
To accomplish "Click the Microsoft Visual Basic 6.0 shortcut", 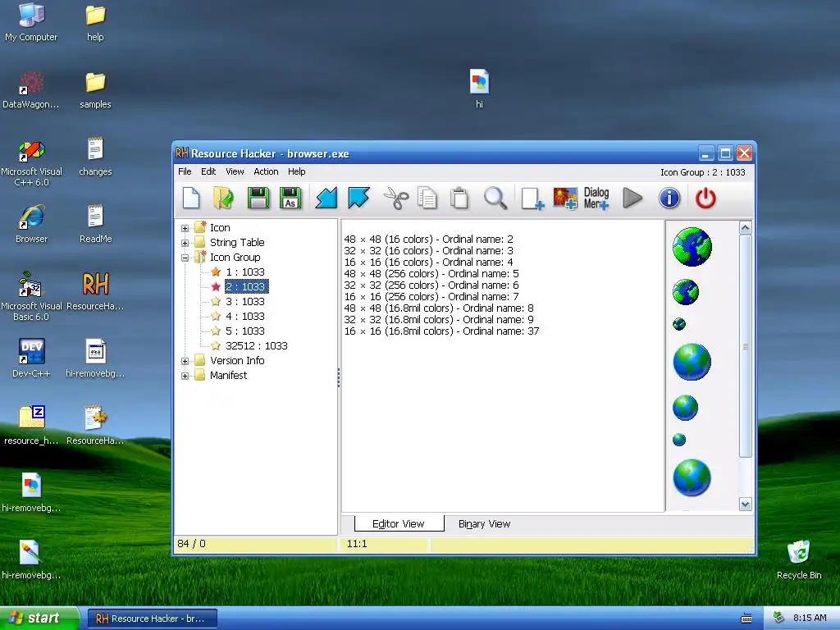I will [32, 297].
